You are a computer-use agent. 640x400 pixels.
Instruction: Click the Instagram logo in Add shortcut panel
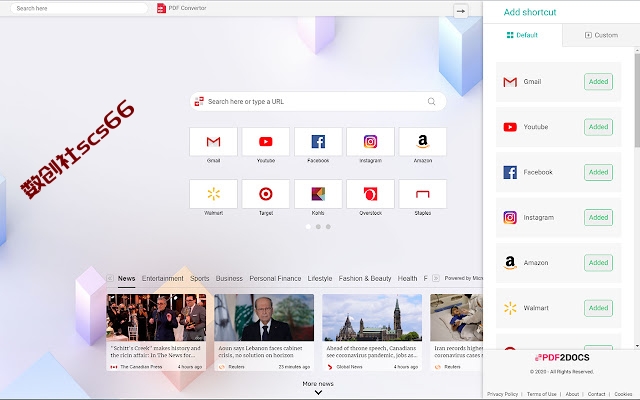(510, 218)
